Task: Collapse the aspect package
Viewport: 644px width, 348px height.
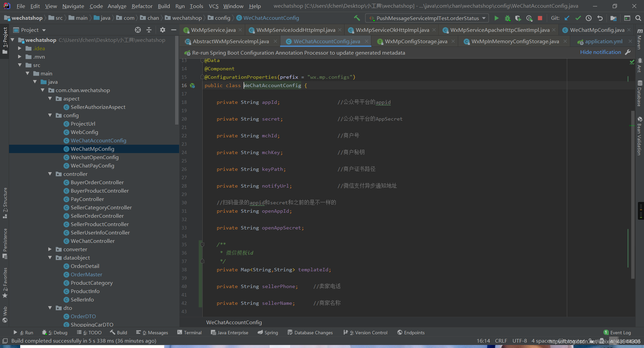Action: [x=50, y=98]
